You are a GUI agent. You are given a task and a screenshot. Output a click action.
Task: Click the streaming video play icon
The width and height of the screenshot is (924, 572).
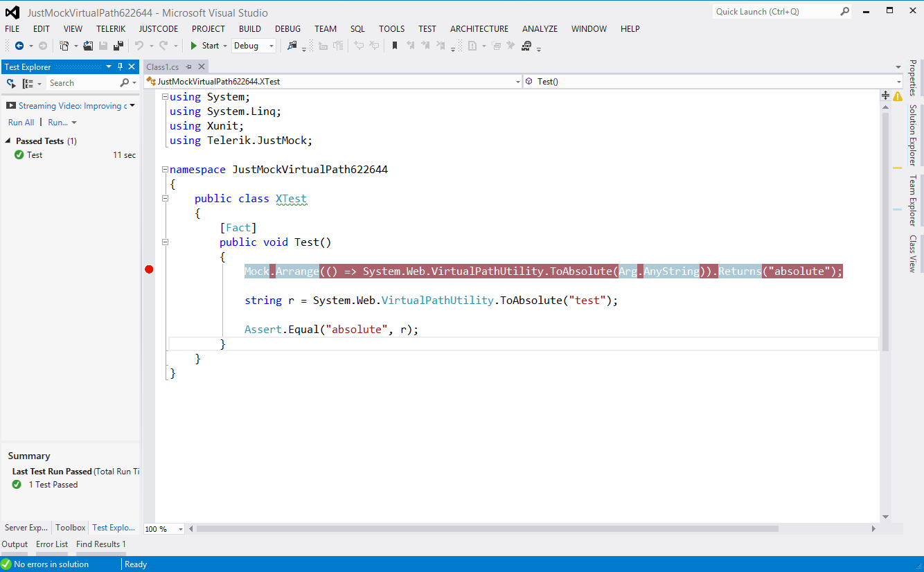[12, 106]
